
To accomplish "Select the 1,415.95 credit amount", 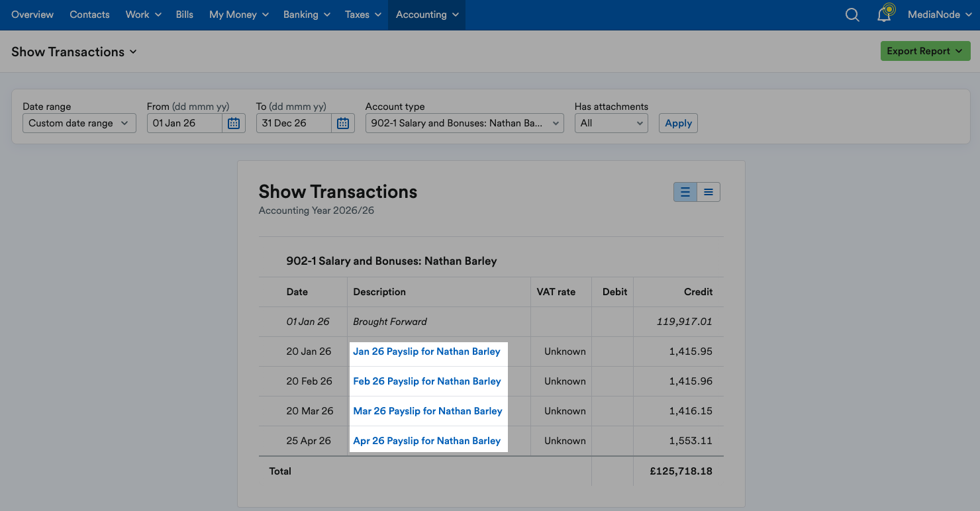I will [x=691, y=351].
